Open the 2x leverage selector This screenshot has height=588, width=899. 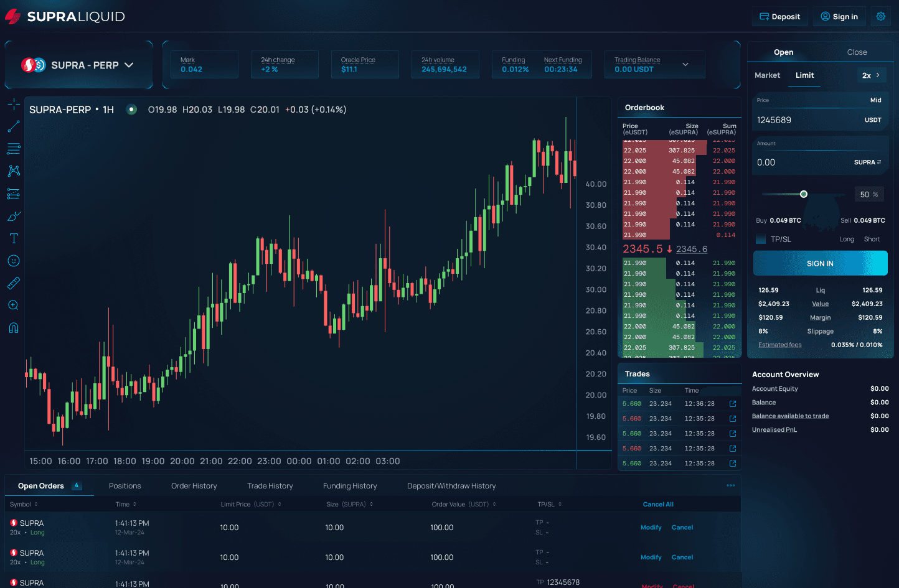(871, 75)
